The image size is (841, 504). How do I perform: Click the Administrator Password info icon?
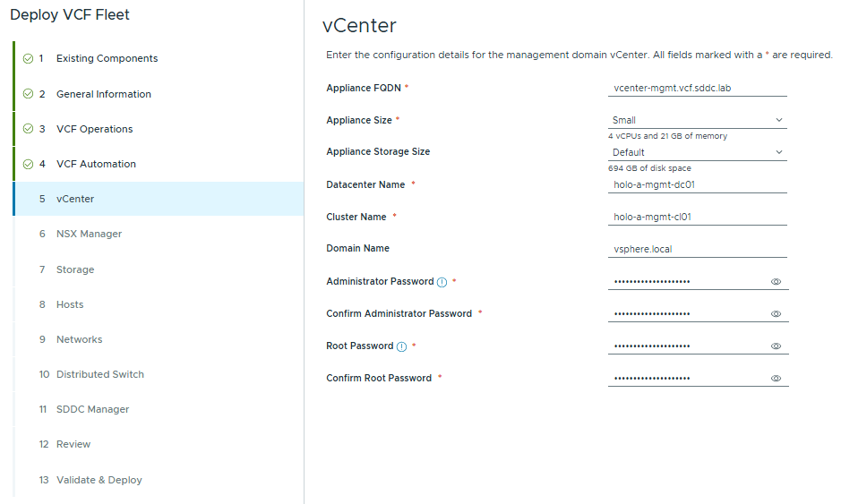[x=442, y=282]
